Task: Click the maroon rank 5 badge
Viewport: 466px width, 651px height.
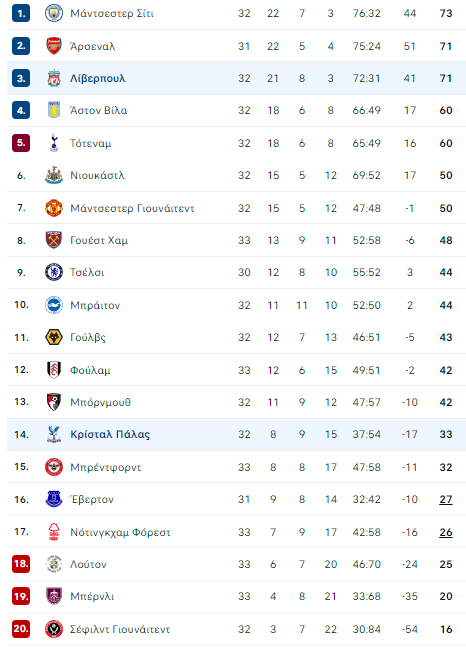Action: point(21,143)
